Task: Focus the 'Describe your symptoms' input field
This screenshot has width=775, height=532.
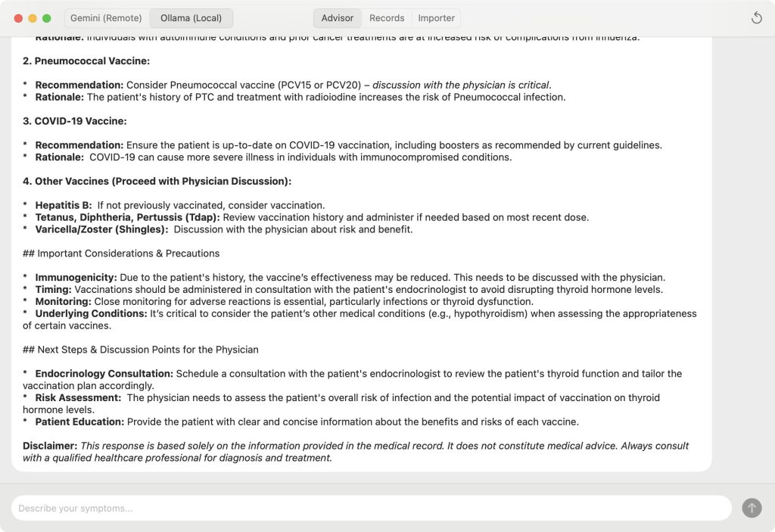Action: click(371, 509)
